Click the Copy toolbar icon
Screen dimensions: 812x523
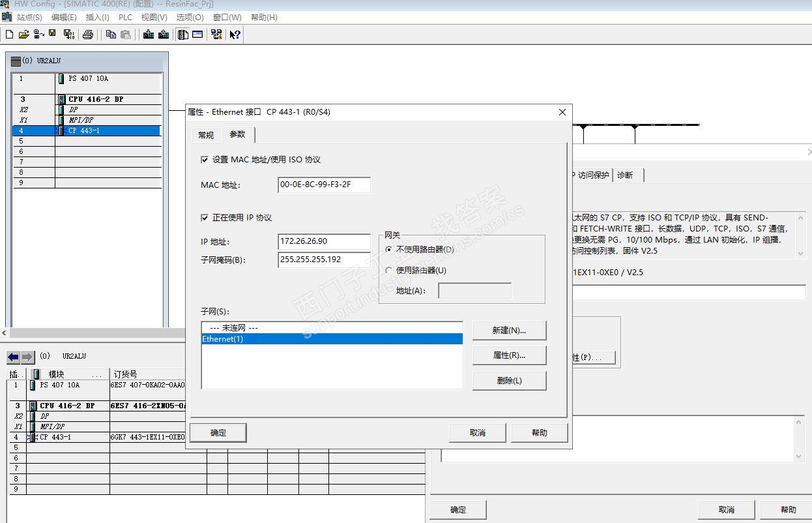pyautogui.click(x=111, y=35)
